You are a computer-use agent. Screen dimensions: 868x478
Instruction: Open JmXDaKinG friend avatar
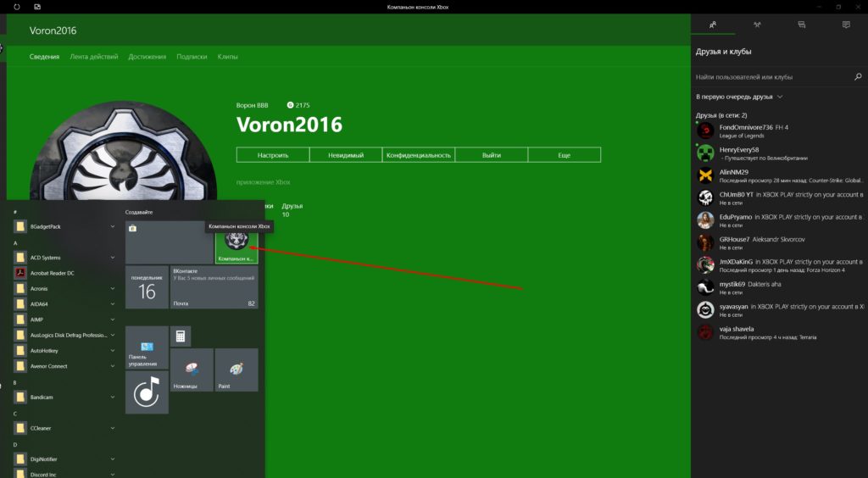coord(705,265)
